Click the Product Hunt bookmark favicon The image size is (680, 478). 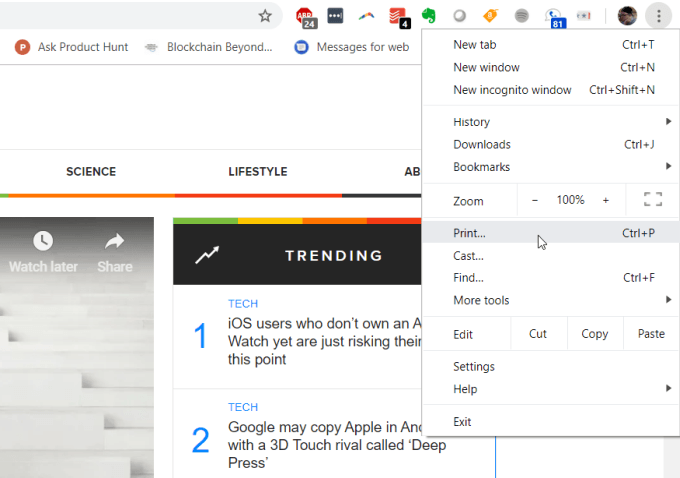[x=22, y=47]
